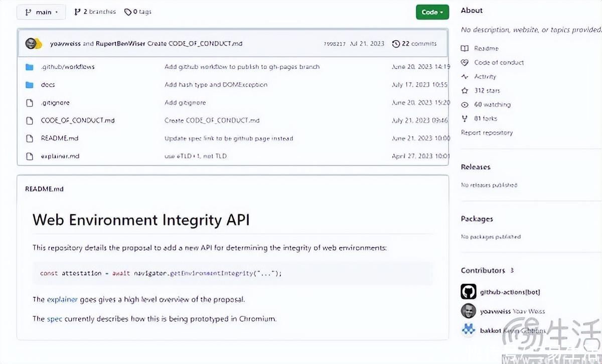The width and height of the screenshot is (602, 364).
Task: Click the commit authors' avatar image
Action: tap(34, 44)
